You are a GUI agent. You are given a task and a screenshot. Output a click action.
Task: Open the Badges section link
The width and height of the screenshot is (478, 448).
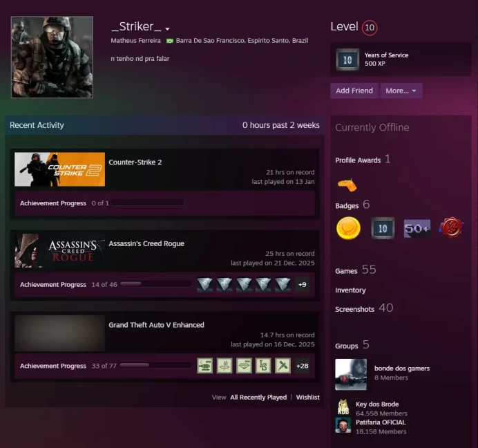[352, 205]
